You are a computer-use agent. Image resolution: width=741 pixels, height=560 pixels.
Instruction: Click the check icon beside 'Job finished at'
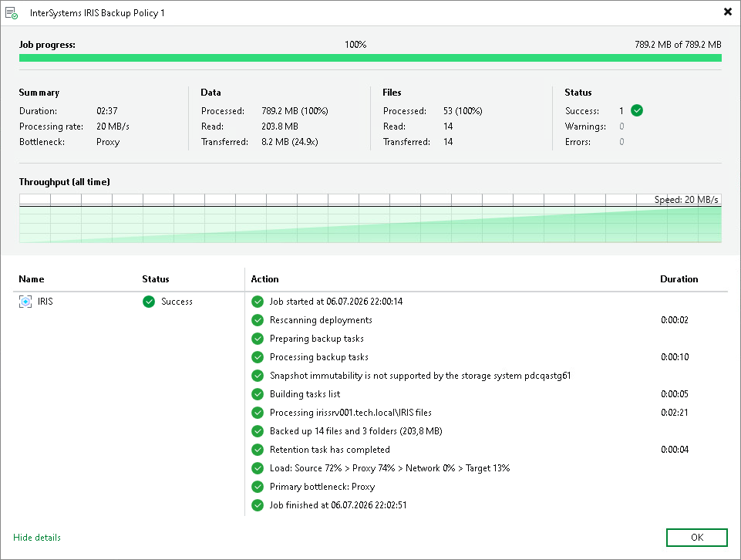pos(258,505)
